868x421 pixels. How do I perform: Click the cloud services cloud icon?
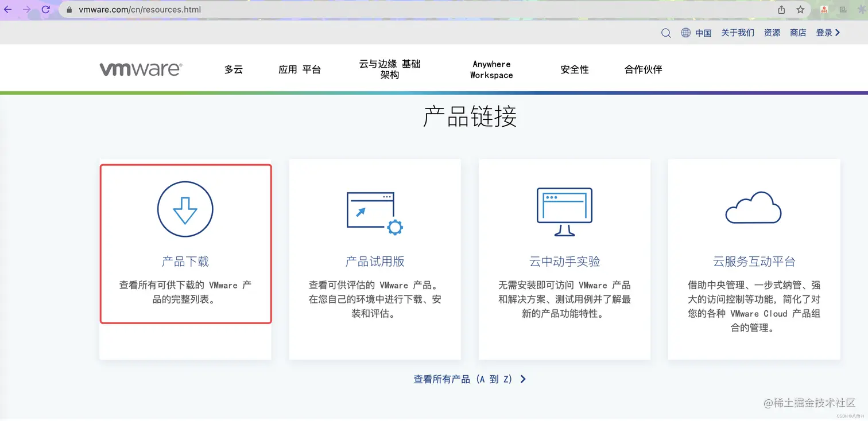click(x=753, y=208)
